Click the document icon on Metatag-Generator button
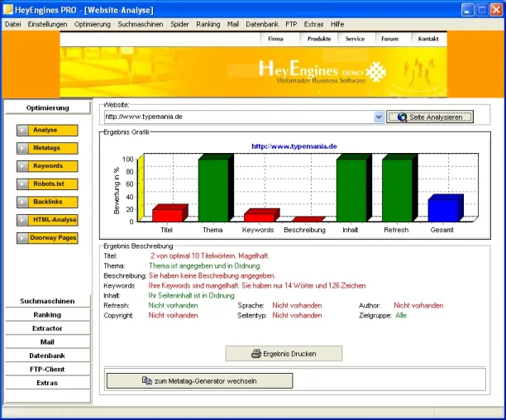 tap(147, 380)
